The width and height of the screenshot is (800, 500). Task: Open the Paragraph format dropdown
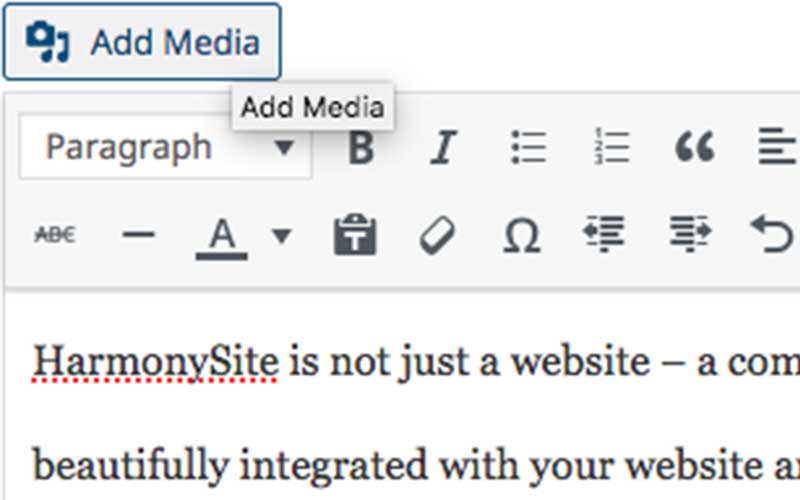[x=165, y=147]
